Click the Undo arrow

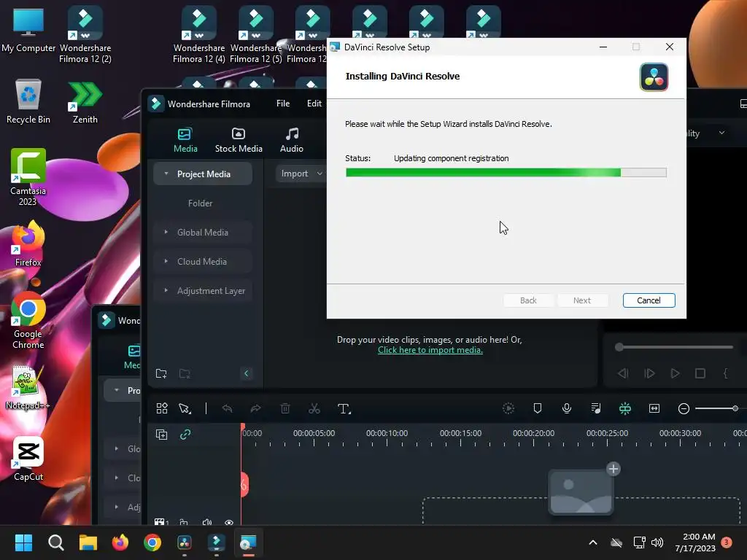pyautogui.click(x=228, y=408)
